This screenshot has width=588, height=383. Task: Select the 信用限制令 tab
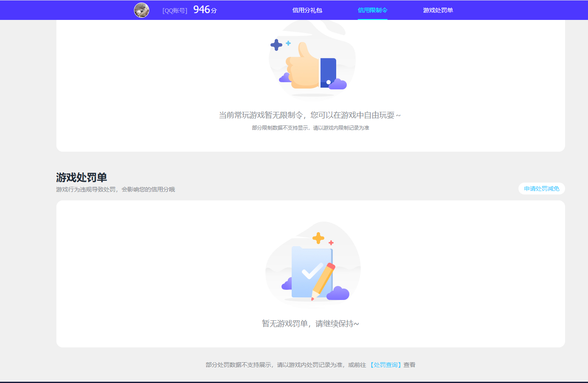pos(373,10)
